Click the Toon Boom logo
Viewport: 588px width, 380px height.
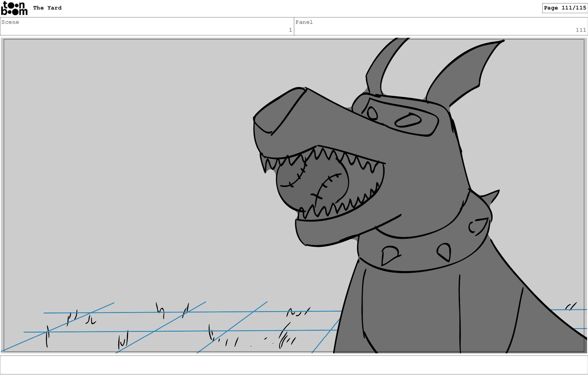[14, 8]
